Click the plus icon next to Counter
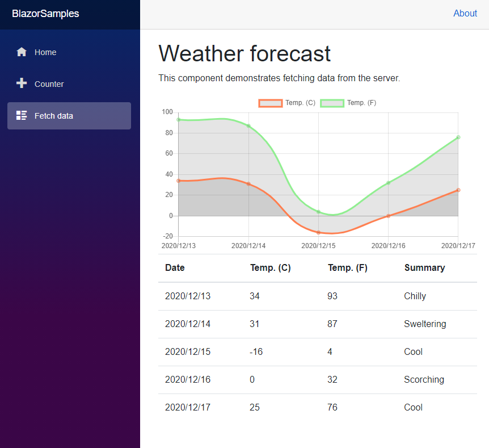 click(21, 83)
